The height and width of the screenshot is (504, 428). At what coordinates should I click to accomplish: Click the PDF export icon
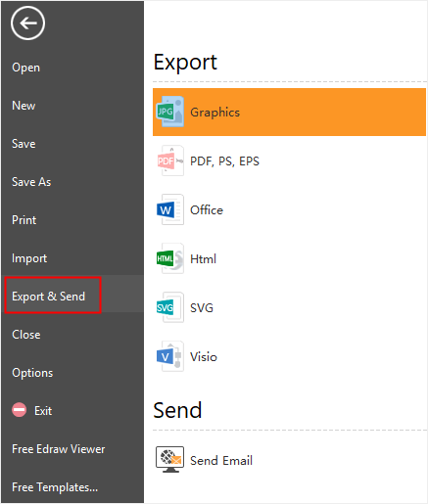(169, 160)
